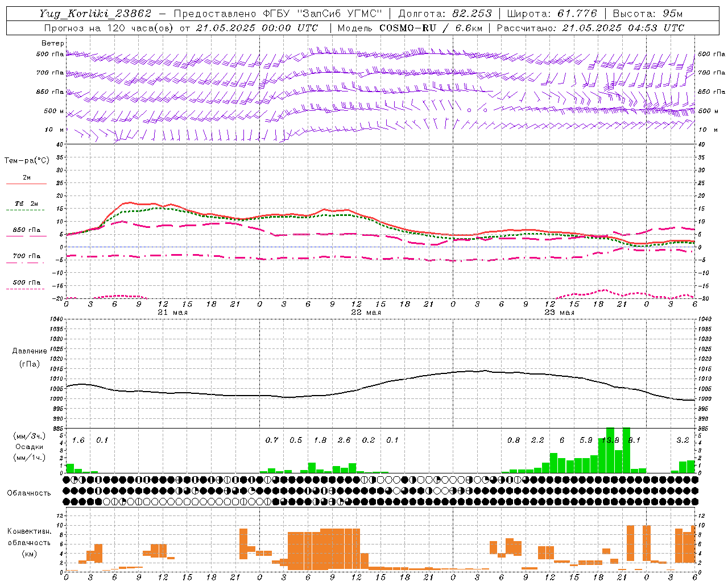The width and height of the screenshot is (728, 582).
Task: Click the 0.7 precipitation total
Action: [272, 440]
